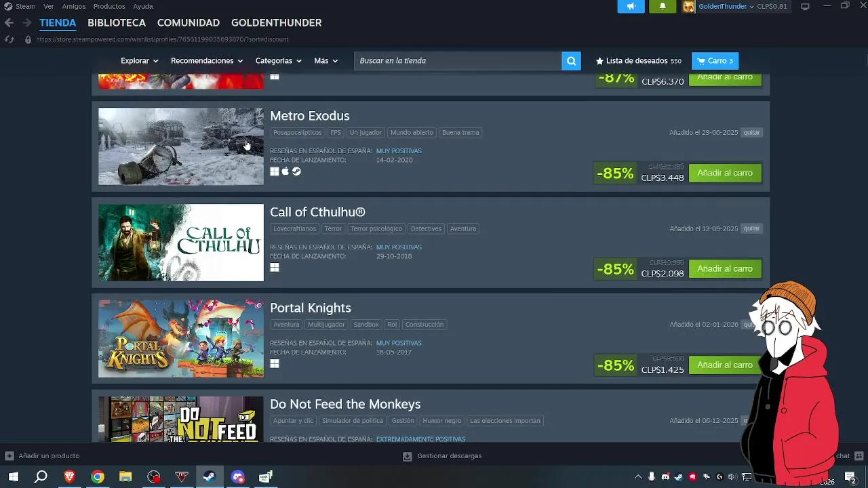Click Añadir un producto label
Screen dimensions: 868x488
pos(49,456)
